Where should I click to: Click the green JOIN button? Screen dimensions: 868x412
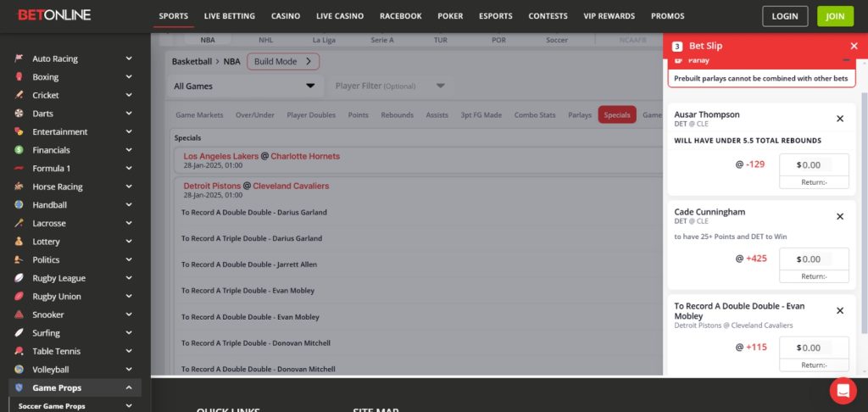[x=835, y=16]
